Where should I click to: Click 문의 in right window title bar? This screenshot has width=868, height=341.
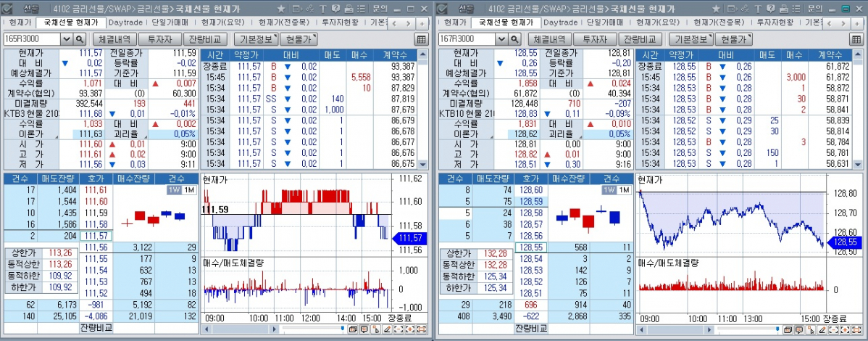click(815, 9)
